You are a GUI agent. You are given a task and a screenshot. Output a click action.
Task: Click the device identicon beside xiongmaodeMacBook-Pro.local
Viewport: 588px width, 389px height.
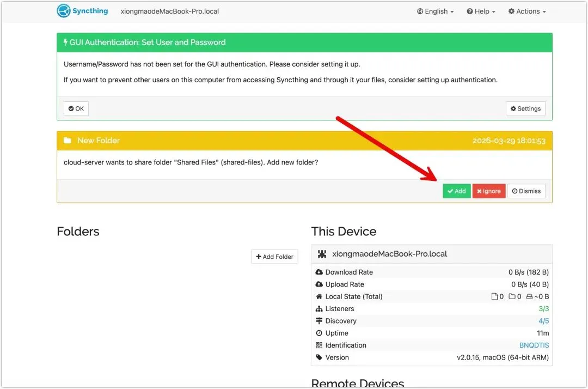(x=322, y=254)
